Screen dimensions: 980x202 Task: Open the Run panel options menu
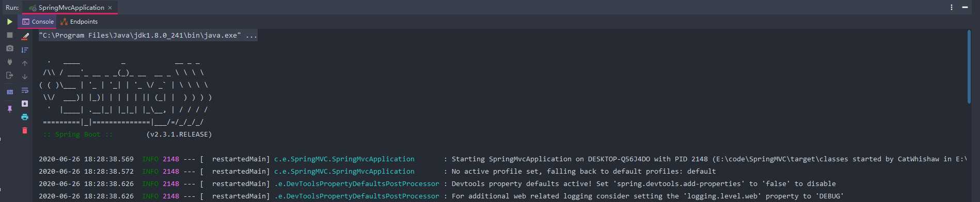tap(951, 7)
